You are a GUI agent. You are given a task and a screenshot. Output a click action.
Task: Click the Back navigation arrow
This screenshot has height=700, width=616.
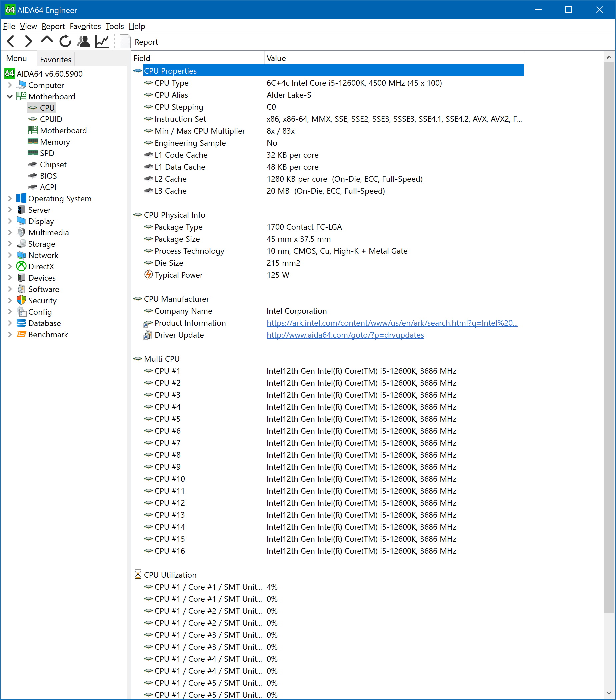point(11,41)
